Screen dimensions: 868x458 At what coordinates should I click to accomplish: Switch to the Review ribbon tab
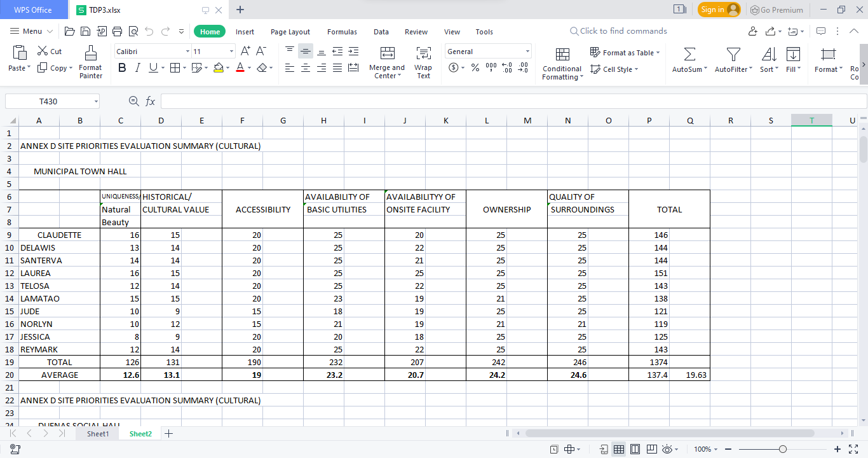coord(416,32)
